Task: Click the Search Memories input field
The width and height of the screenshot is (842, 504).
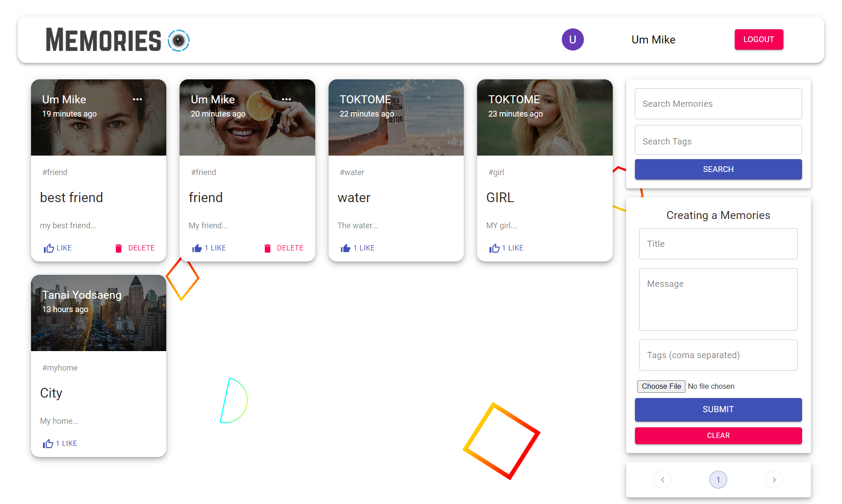Action: click(718, 104)
